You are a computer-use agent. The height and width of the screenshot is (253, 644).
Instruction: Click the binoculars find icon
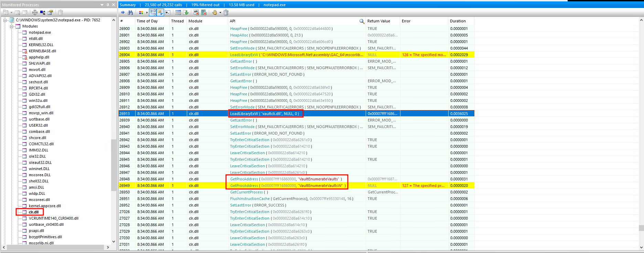coord(130,12)
